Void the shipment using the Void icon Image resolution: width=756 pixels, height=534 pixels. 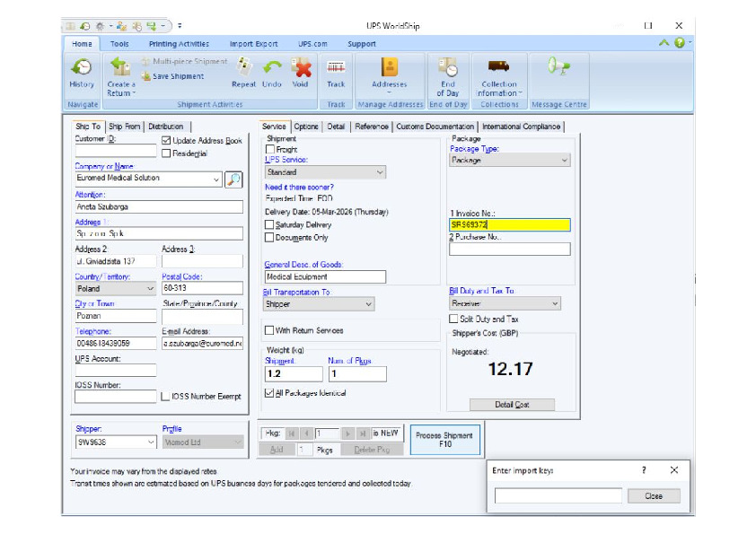coord(300,68)
